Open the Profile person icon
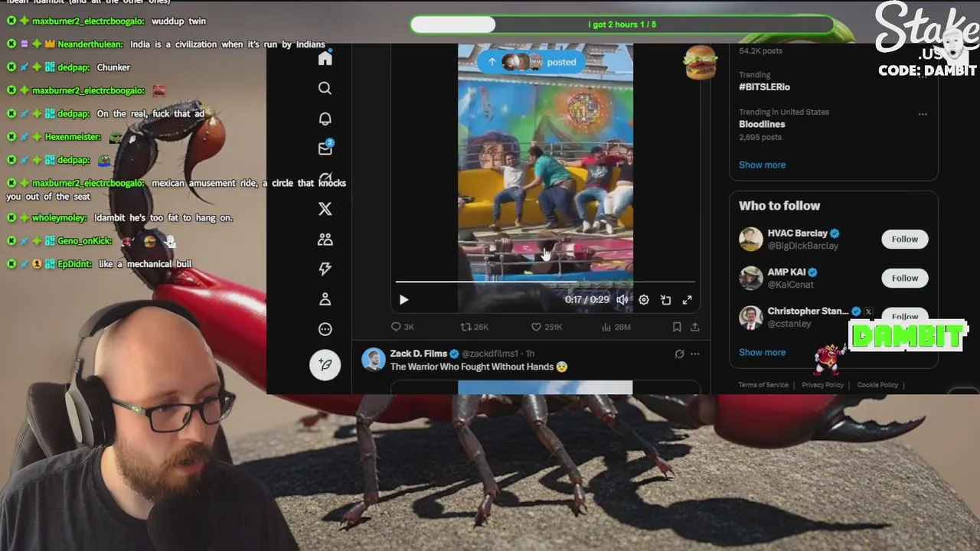980x551 pixels. point(325,299)
